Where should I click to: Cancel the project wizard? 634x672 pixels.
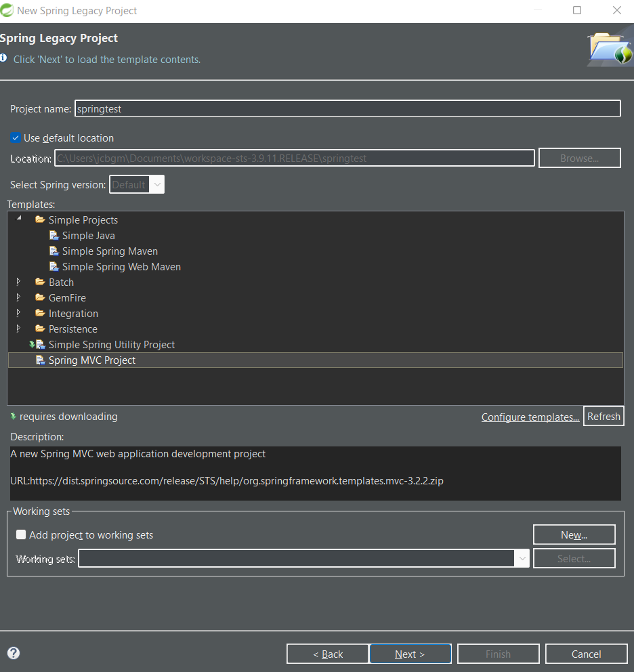tap(586, 654)
